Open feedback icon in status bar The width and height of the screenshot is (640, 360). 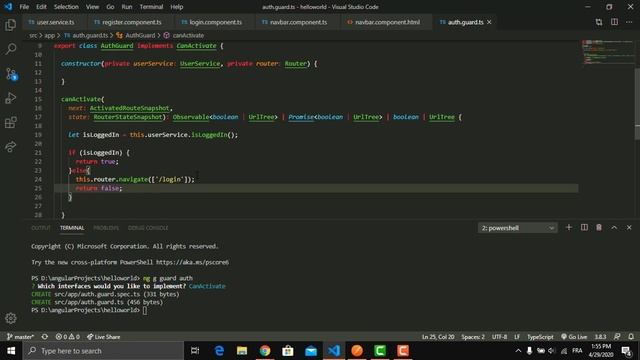617,337
